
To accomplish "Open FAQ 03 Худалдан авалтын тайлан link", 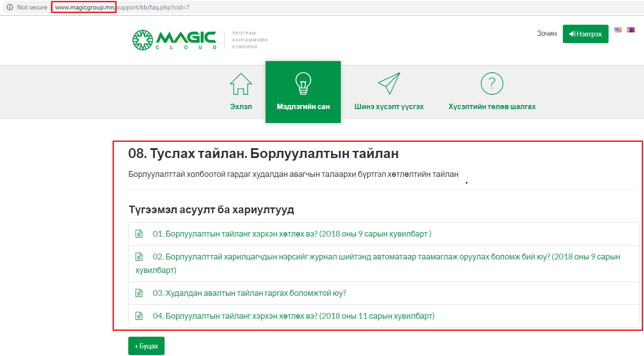I will coord(249,293).
